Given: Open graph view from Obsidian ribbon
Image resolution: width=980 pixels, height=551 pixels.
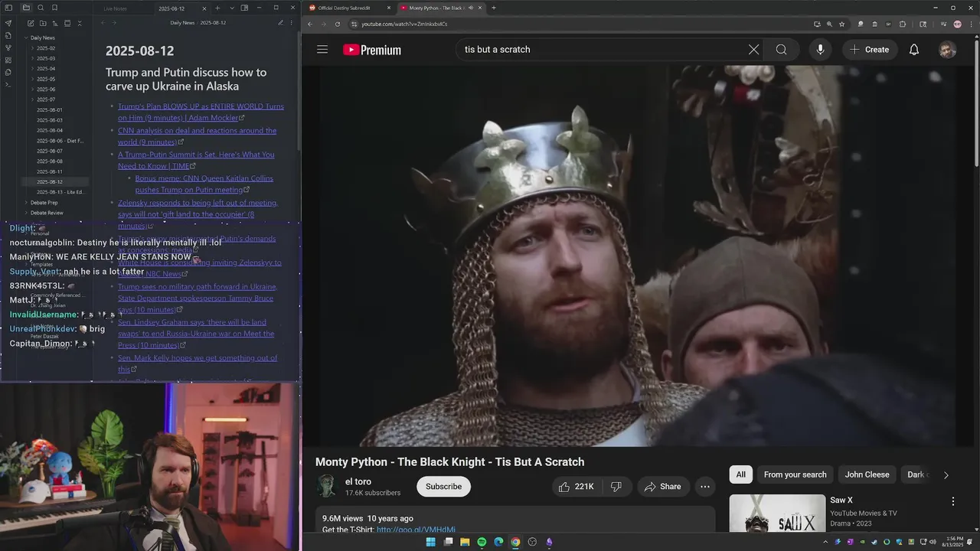Looking at the screenshot, I should (x=8, y=47).
